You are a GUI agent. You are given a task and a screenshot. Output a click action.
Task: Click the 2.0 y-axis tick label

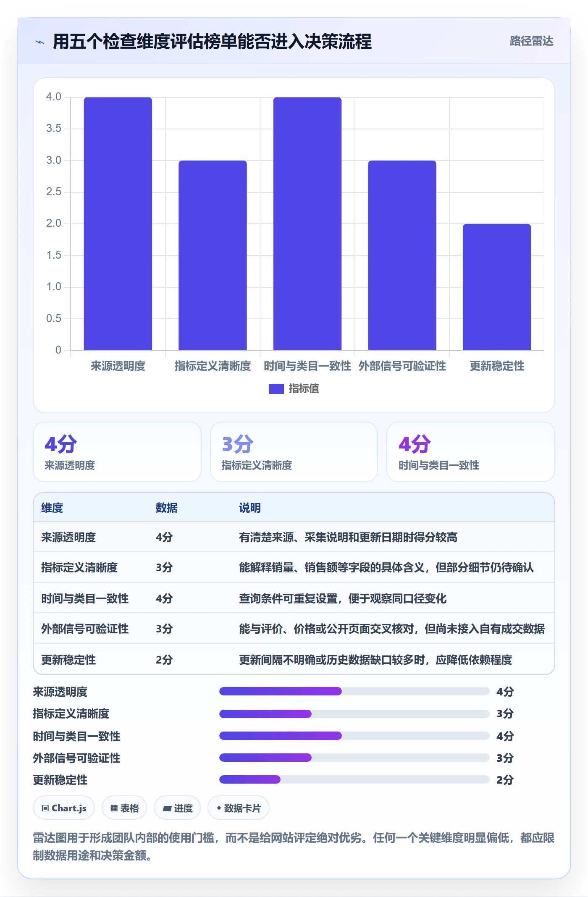(x=54, y=223)
